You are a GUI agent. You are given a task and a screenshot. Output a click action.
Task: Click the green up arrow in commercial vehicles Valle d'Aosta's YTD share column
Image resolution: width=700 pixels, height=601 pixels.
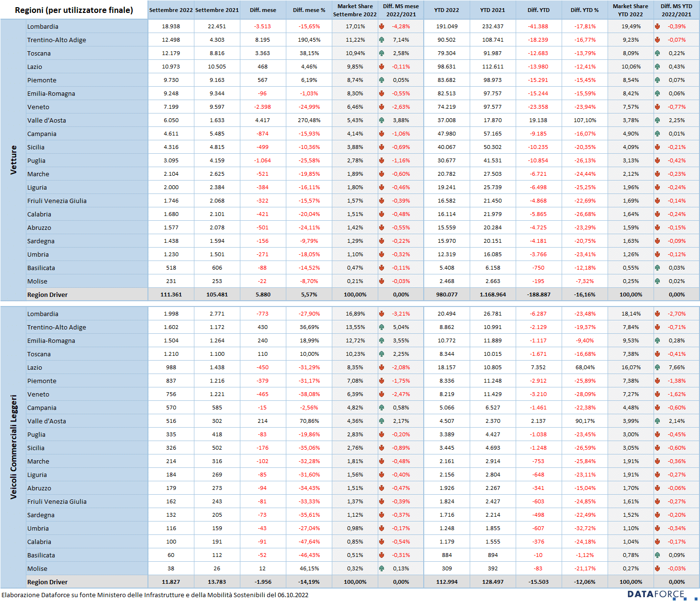click(657, 421)
